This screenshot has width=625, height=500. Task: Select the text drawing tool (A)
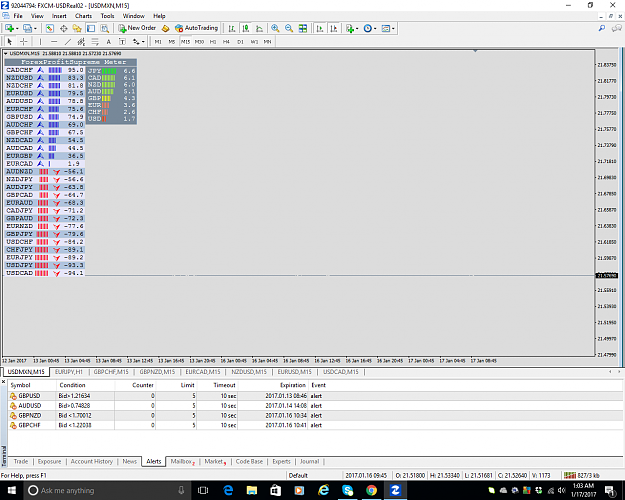pyautogui.click(x=108, y=41)
